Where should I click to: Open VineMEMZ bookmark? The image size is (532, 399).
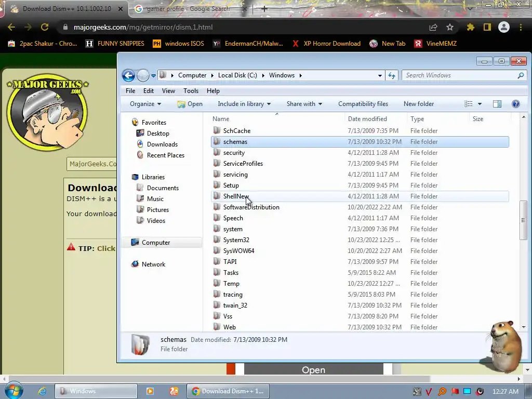coord(436,44)
